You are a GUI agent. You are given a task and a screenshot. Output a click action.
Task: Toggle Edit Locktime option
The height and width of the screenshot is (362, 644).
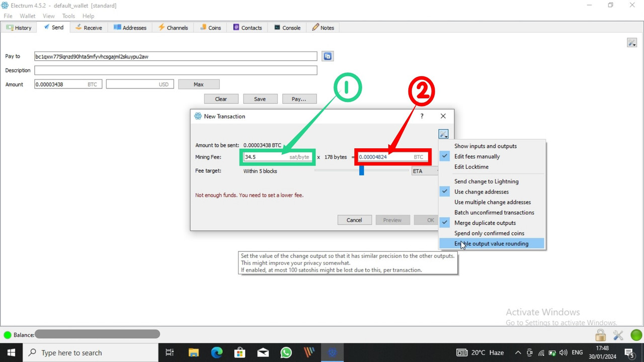coord(492,167)
